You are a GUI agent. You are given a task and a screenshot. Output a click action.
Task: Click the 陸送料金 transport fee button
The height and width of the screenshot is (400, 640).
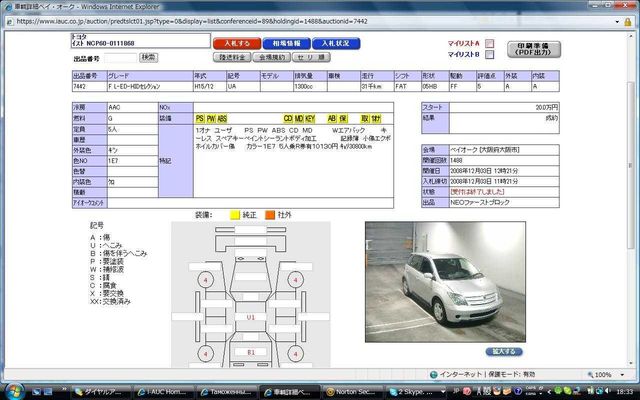point(232,57)
